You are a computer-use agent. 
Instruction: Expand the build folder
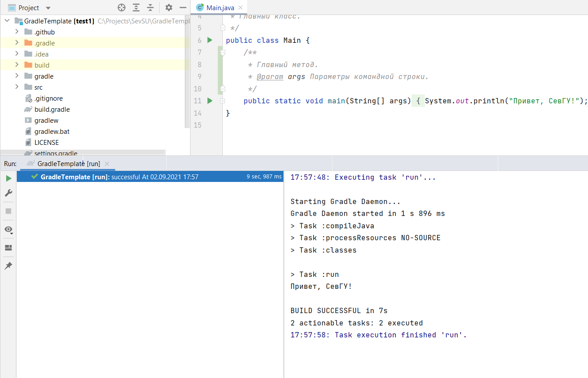coord(17,65)
